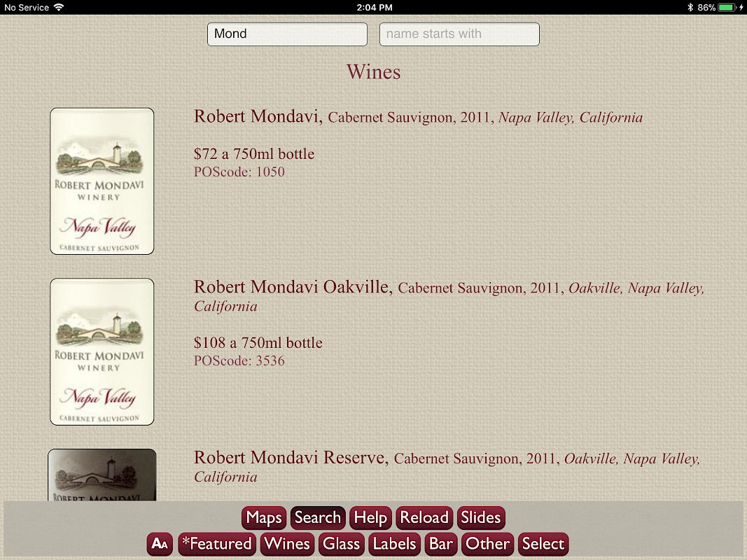Open the Bar category
The height and width of the screenshot is (560, 747).
click(440, 544)
